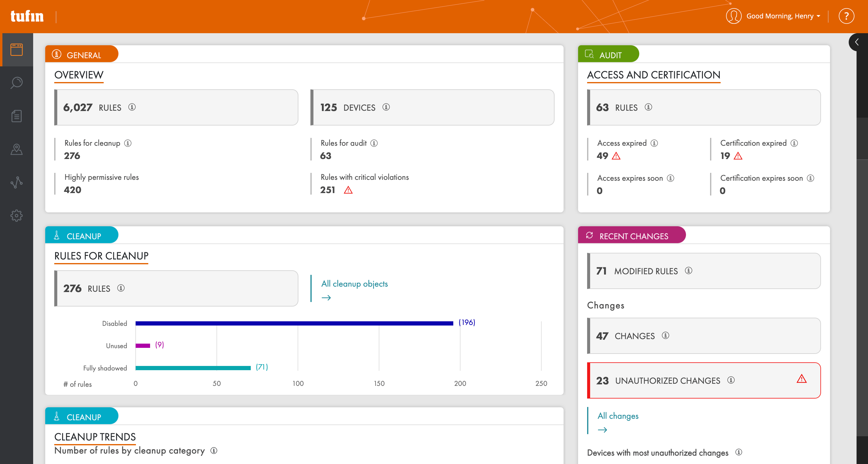Open the All cleanup objects link
868x464 pixels.
tap(354, 284)
